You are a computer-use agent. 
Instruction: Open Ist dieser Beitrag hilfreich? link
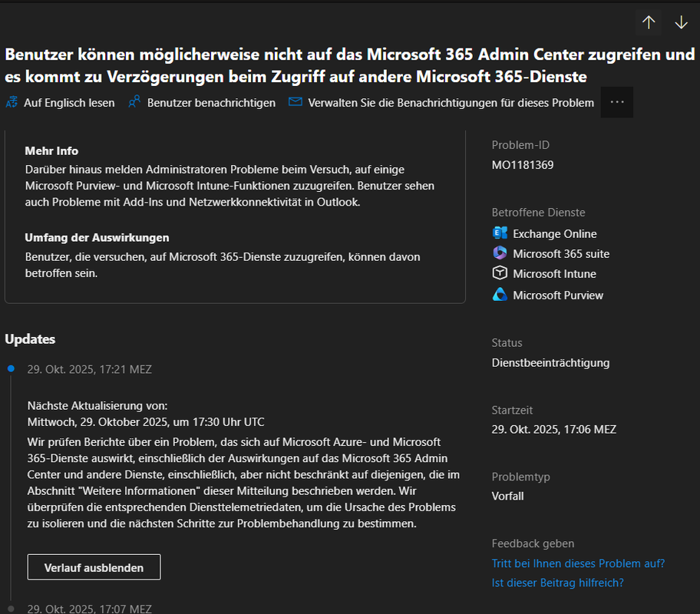(557, 583)
